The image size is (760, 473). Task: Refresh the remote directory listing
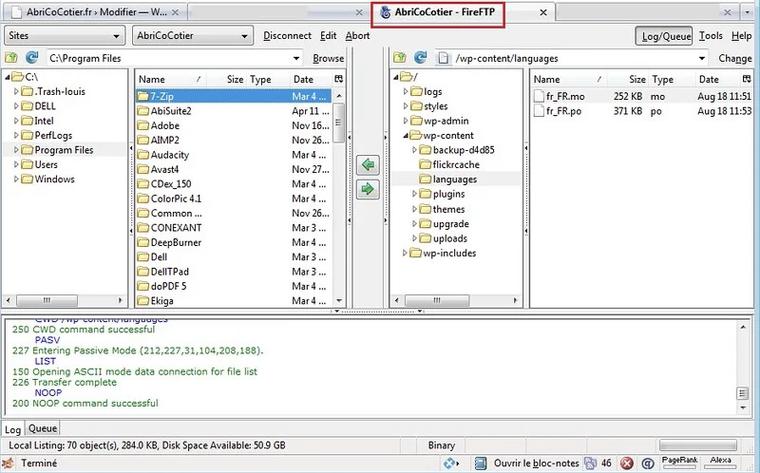tap(421, 58)
